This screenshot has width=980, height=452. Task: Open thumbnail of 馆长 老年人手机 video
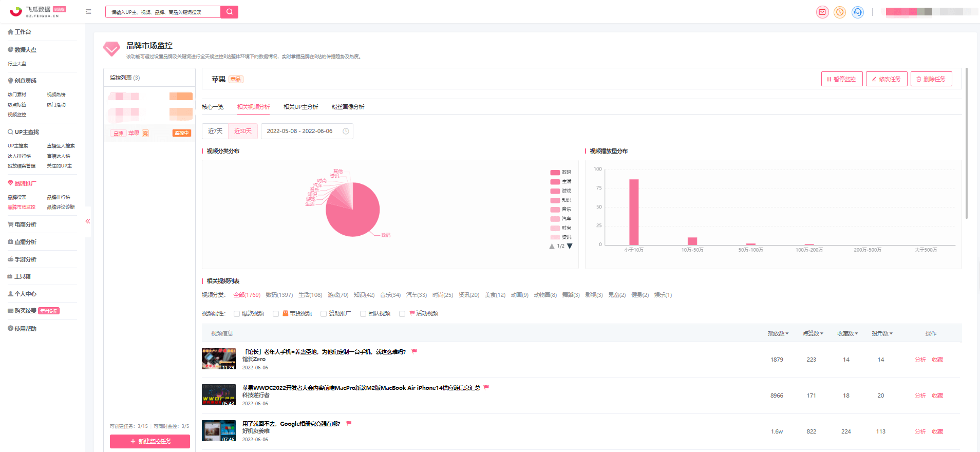219,359
